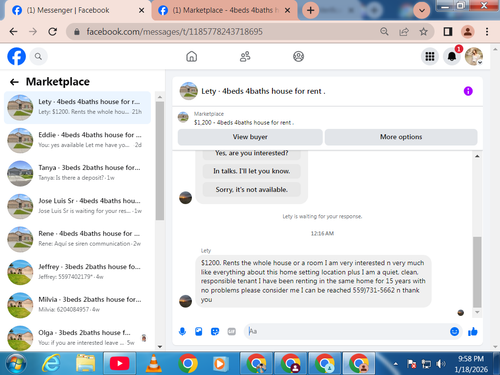Open conversation info purple icon
The width and height of the screenshot is (500, 375).
468,91
